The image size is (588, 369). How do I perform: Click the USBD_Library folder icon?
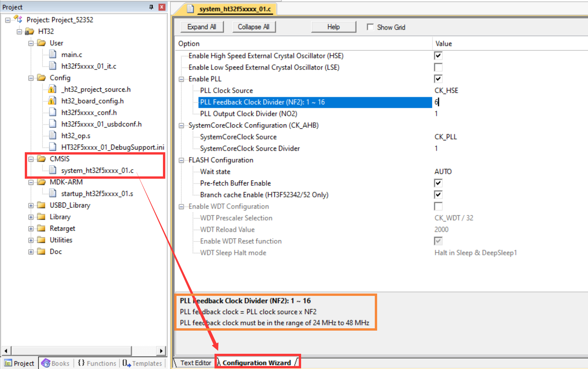point(41,205)
